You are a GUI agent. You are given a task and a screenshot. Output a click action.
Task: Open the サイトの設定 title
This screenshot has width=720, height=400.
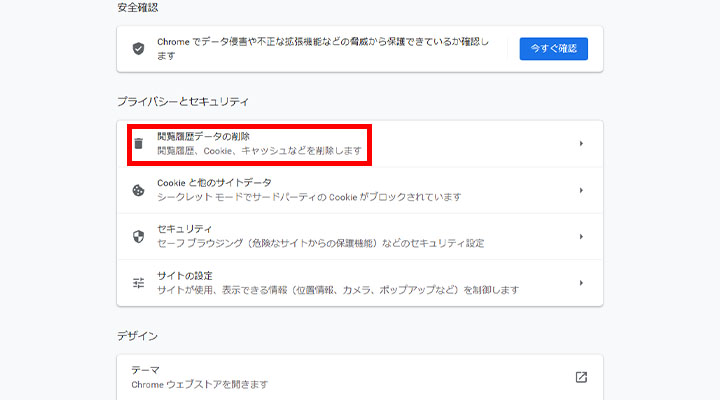pos(184,275)
